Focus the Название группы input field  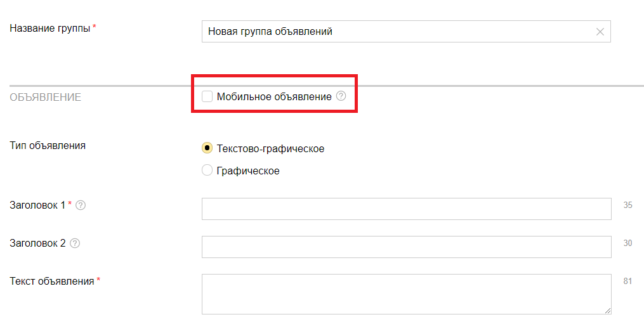397,32
